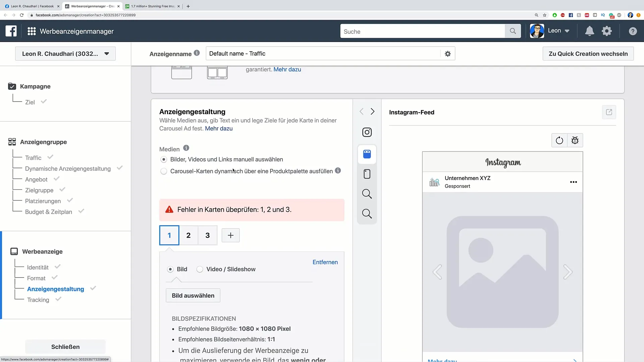Click the upper magnifier preview icon

pyautogui.click(x=367, y=194)
